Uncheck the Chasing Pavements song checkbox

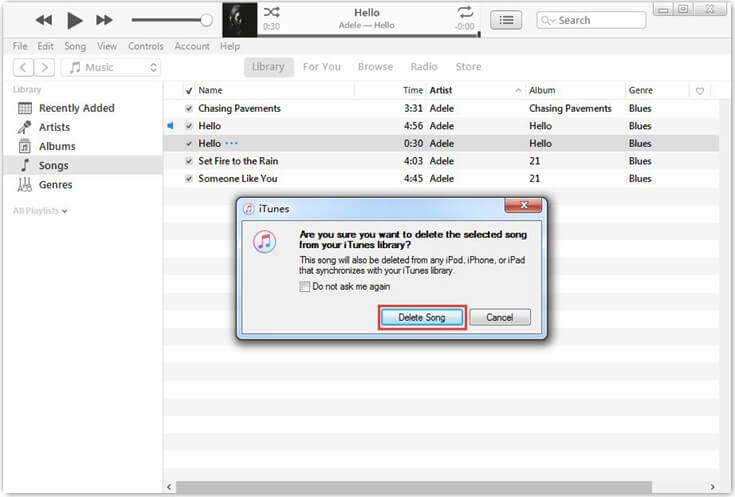click(x=189, y=108)
